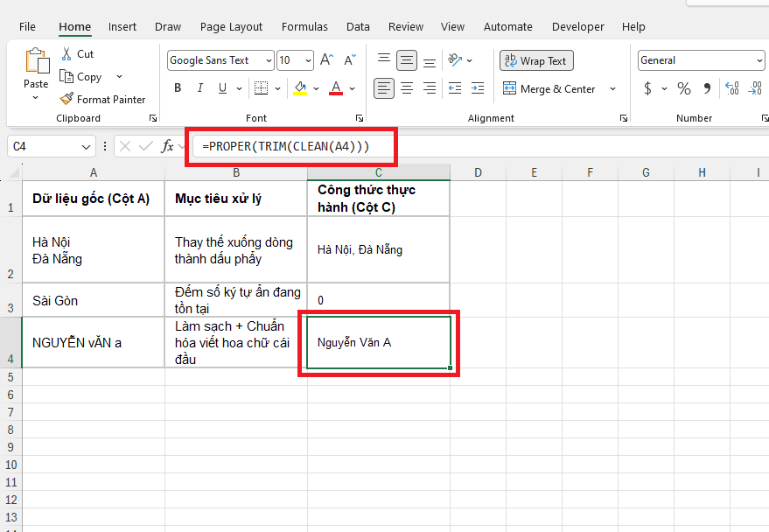Apply Comma Style number format
The height and width of the screenshot is (532, 769).
707,88
